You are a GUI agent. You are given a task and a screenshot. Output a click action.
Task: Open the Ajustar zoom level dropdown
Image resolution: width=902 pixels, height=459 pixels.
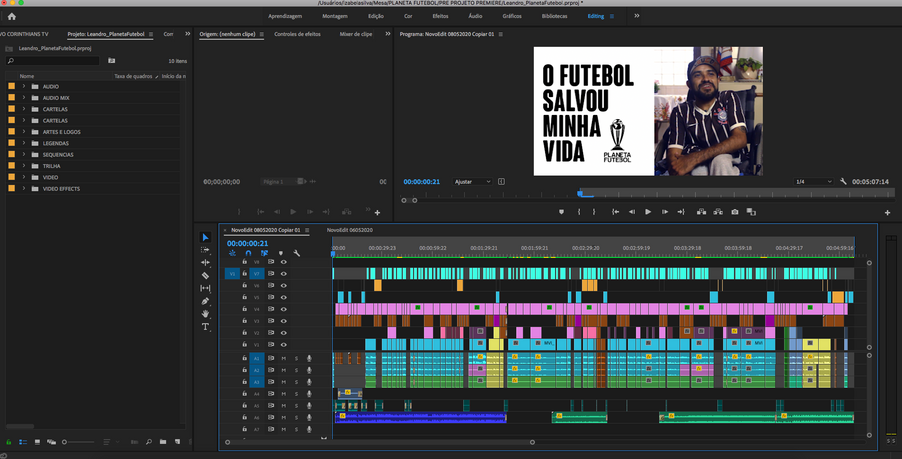(x=473, y=182)
